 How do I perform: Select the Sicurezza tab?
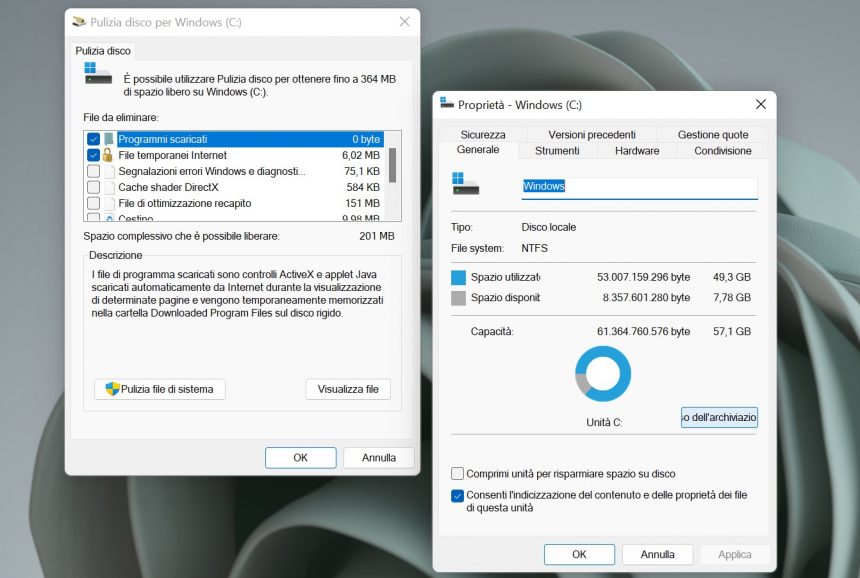[483, 134]
